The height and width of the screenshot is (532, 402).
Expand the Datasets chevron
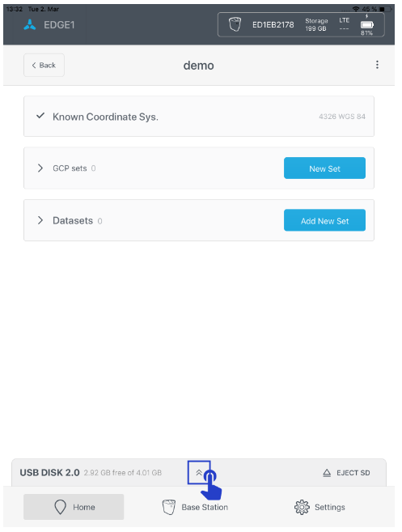pos(40,220)
